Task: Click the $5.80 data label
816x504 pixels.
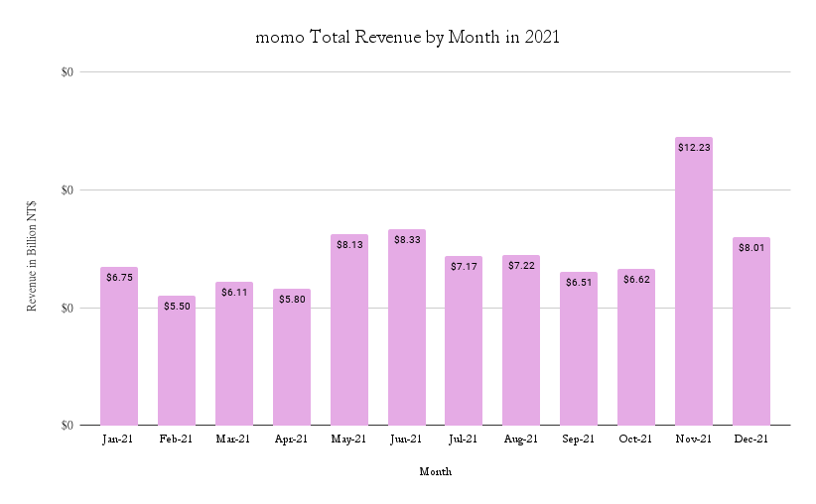Action: point(292,300)
